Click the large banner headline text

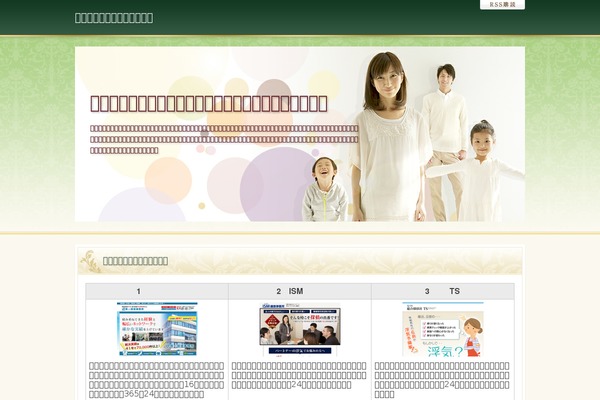click(209, 104)
